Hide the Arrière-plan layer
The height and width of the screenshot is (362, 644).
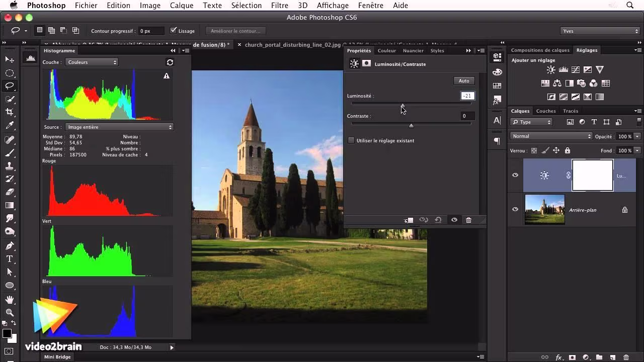[515, 210]
